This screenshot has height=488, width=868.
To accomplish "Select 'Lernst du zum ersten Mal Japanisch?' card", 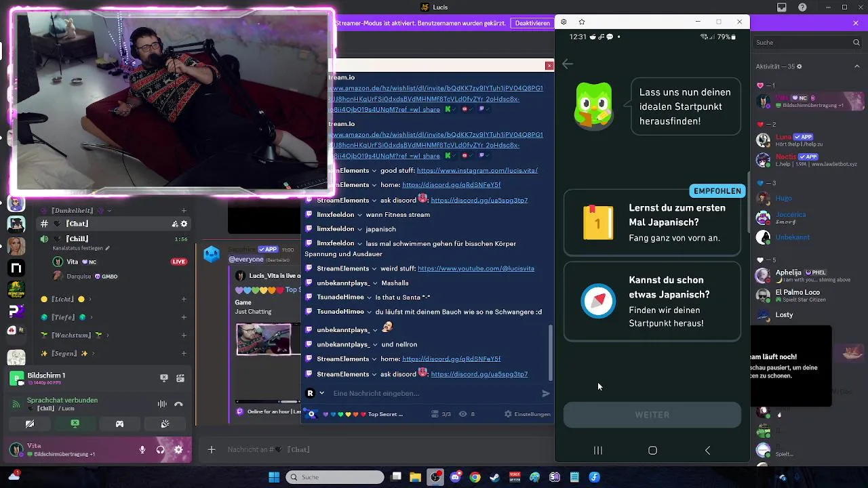I will (x=652, y=222).
